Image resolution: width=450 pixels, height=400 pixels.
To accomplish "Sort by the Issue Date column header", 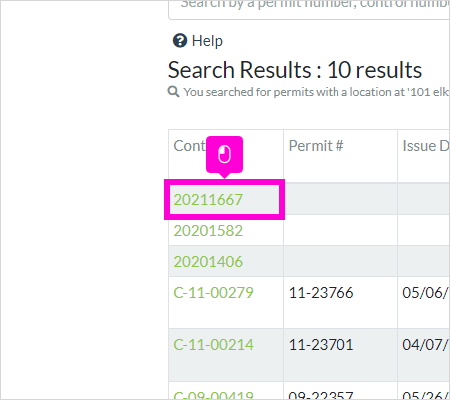I will coord(426,146).
